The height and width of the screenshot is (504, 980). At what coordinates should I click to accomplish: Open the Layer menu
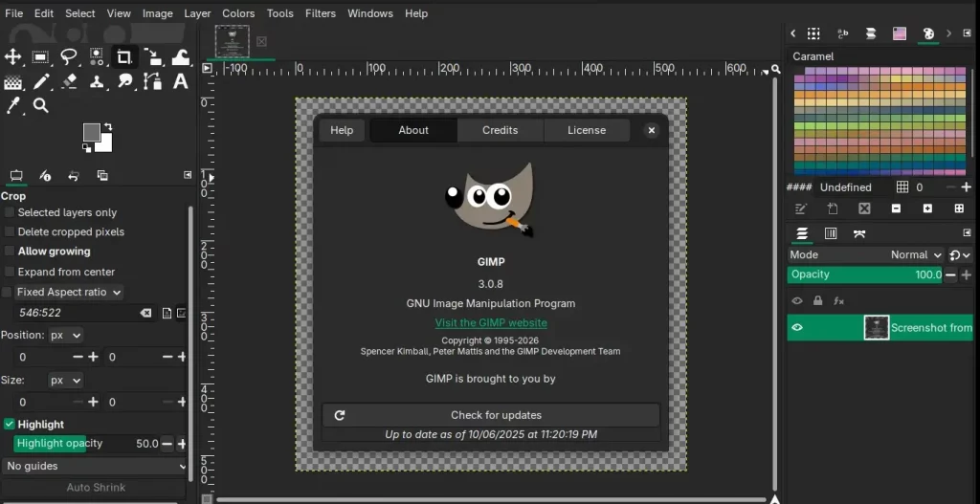click(x=197, y=13)
